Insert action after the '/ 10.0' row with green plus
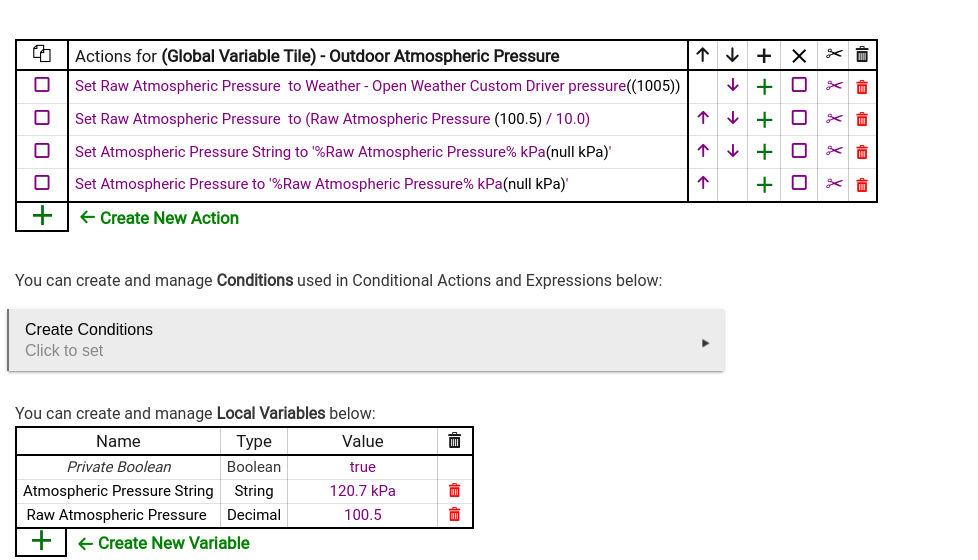 click(764, 120)
